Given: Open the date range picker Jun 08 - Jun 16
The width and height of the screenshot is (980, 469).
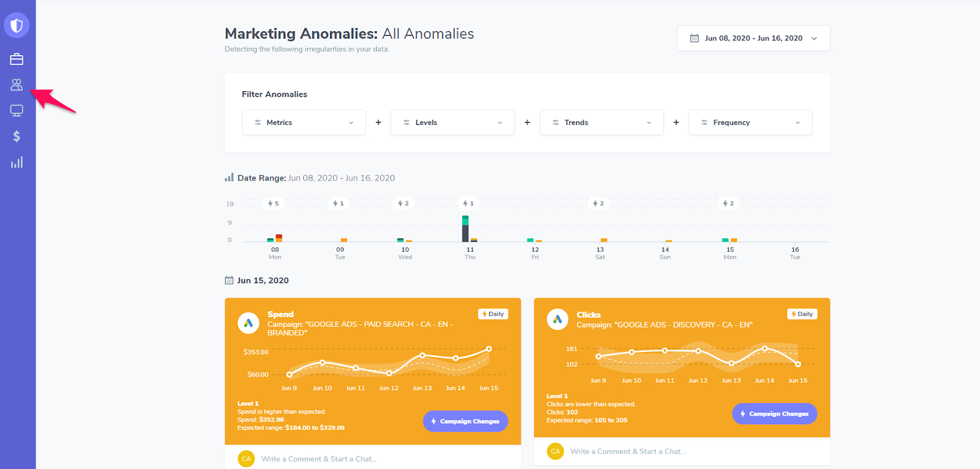Looking at the screenshot, I should (753, 38).
